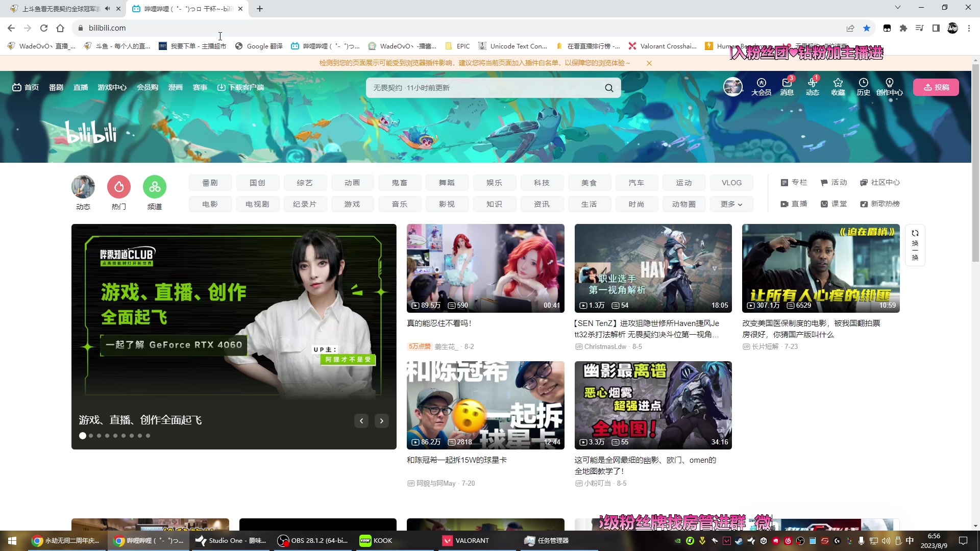The width and height of the screenshot is (980, 551).
Task: Open the 直播 top navigation item
Action: point(81,87)
